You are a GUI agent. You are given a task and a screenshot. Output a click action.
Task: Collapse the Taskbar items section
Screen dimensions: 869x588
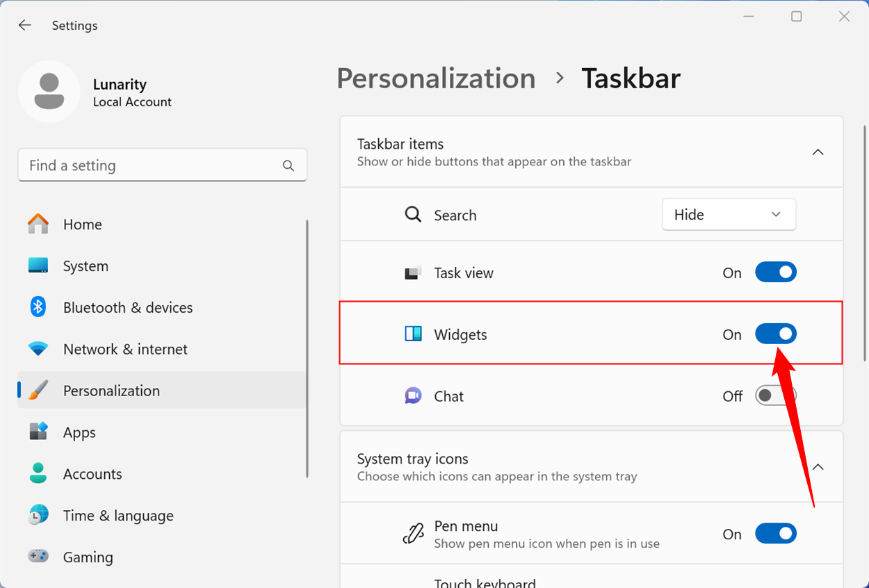(x=818, y=152)
